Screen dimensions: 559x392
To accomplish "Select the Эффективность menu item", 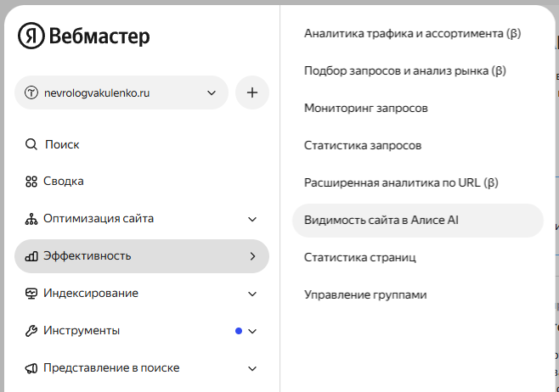I will (142, 256).
